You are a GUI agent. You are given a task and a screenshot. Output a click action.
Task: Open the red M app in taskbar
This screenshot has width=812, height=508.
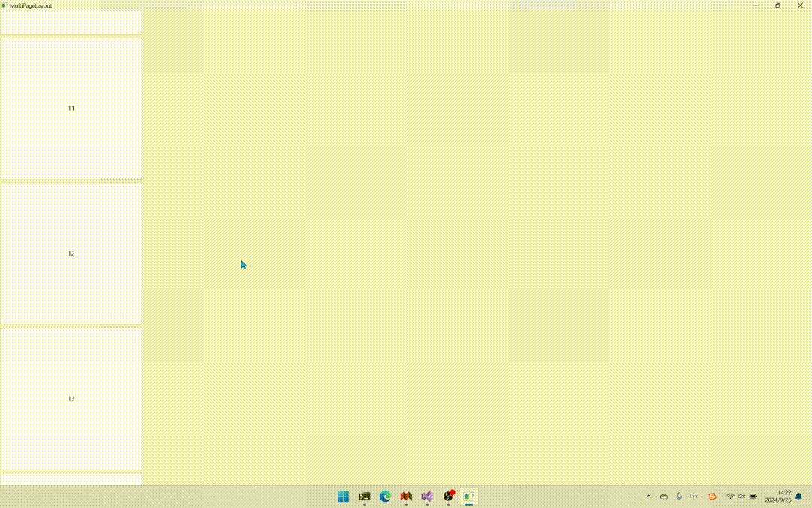pos(406,497)
